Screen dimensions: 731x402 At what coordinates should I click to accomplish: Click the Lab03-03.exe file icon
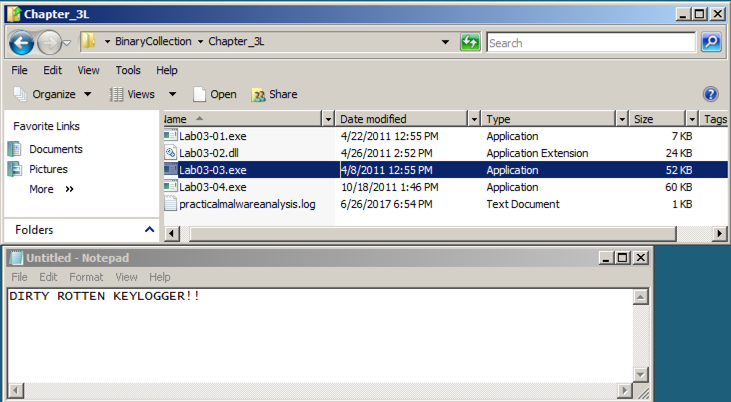pyautogui.click(x=171, y=170)
